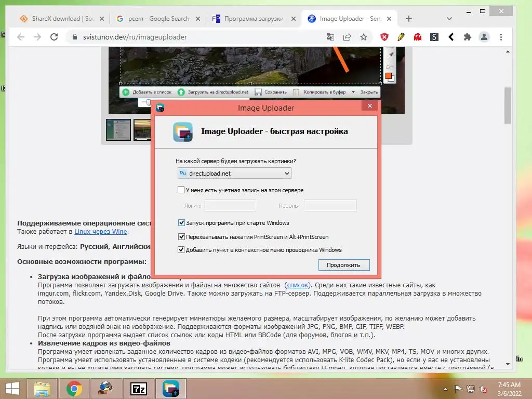Click the Пароль input field
This screenshot has height=399, width=532.
pos(330,206)
